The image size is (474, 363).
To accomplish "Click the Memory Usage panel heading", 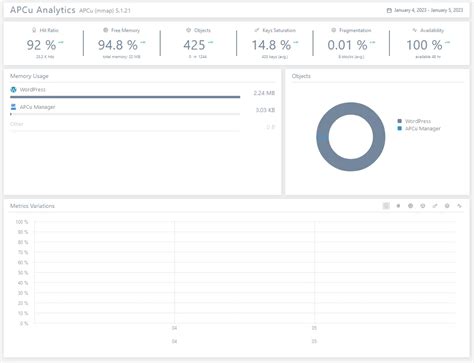I will [29, 76].
